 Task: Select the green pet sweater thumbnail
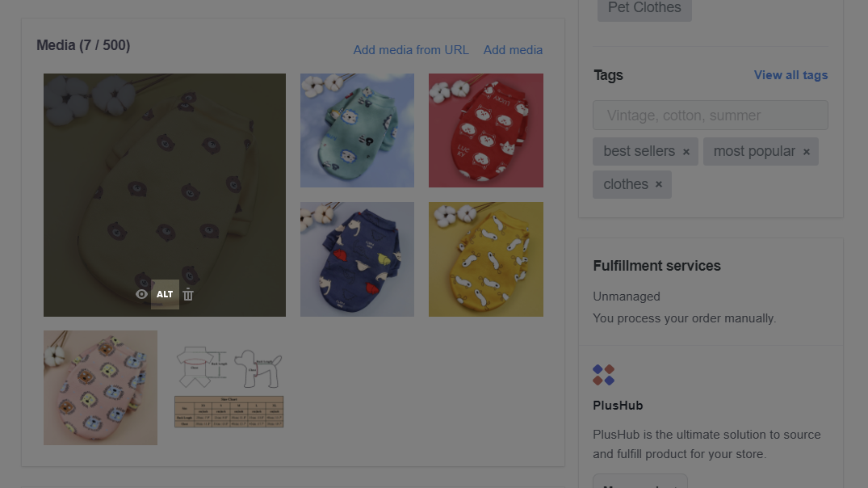point(357,130)
